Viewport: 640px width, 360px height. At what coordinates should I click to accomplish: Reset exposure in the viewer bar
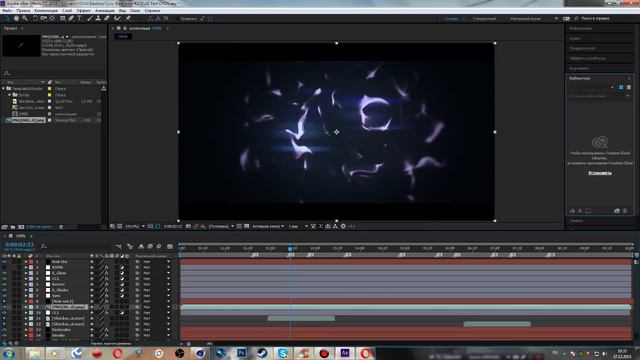(343, 226)
